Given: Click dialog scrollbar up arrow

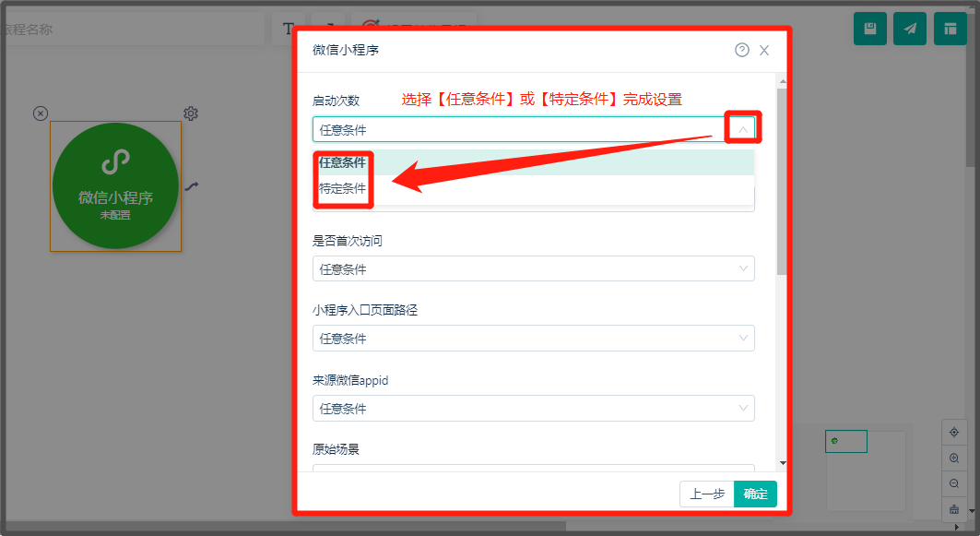Looking at the screenshot, I should point(783,81).
